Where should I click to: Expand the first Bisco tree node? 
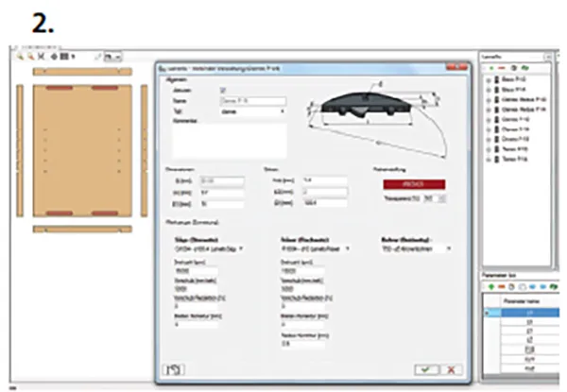pyautogui.click(x=487, y=78)
